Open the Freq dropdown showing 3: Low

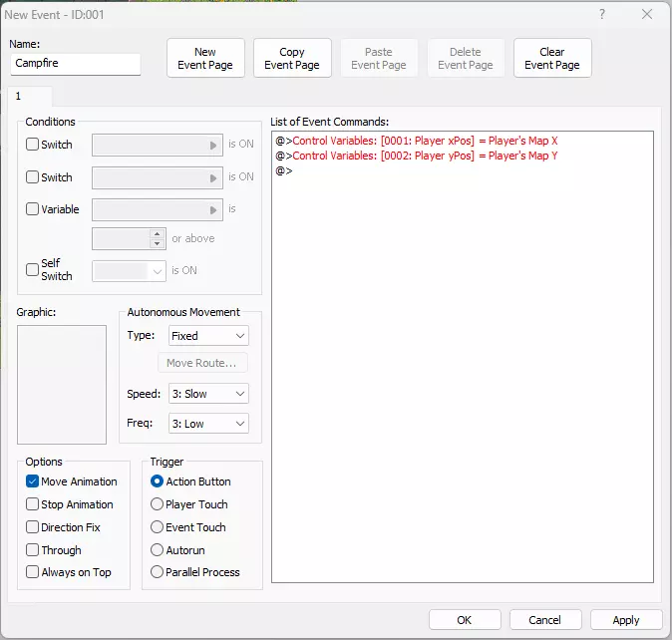(208, 424)
